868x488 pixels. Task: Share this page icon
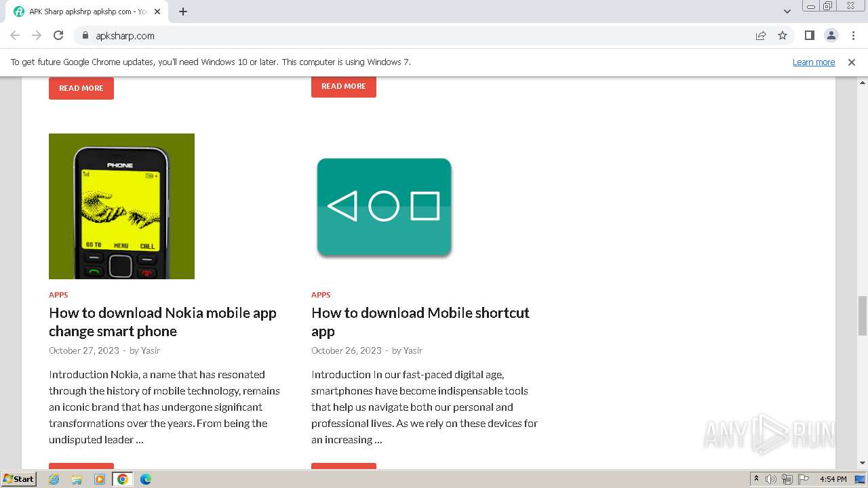[761, 35]
